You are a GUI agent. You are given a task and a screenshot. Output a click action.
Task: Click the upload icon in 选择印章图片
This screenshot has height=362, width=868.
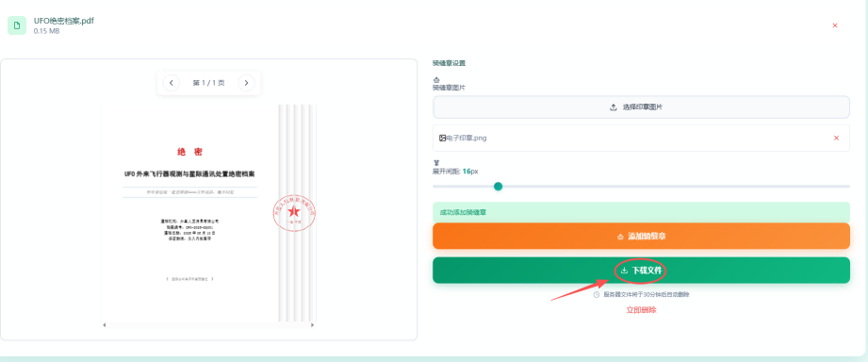(614, 107)
